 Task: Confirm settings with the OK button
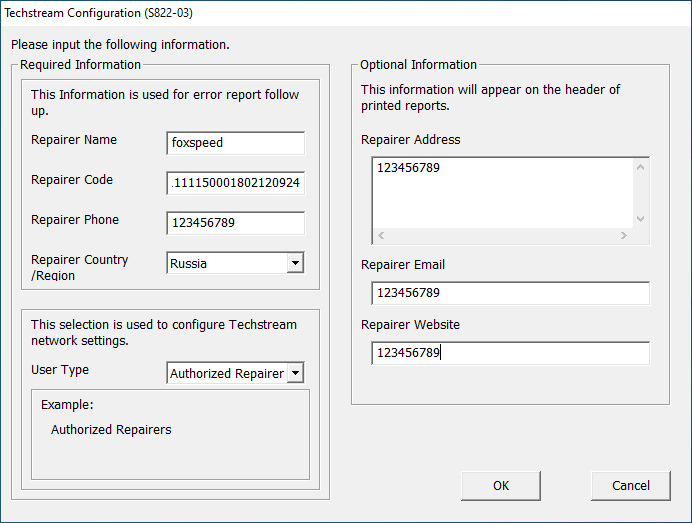point(500,485)
